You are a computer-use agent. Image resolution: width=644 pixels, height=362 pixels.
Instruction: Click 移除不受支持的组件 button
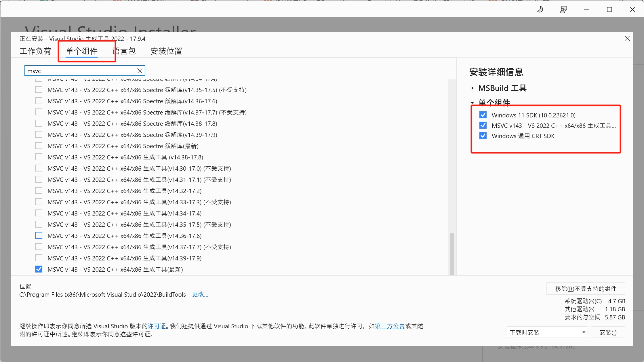[586, 289]
